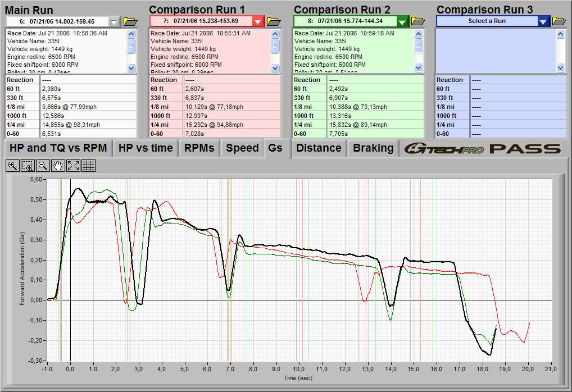Screen dimensions: 572x392
Task: Click the zoom out magnifier tool
Action: [42, 166]
